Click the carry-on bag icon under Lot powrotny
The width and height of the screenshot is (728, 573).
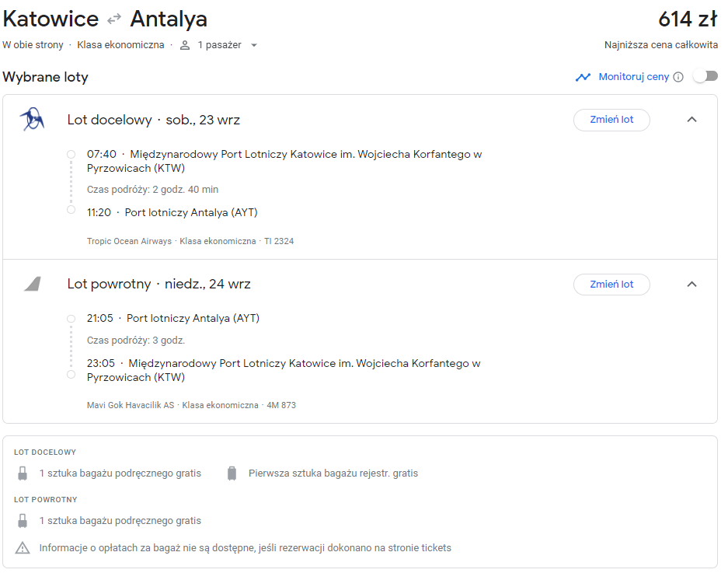(23, 521)
